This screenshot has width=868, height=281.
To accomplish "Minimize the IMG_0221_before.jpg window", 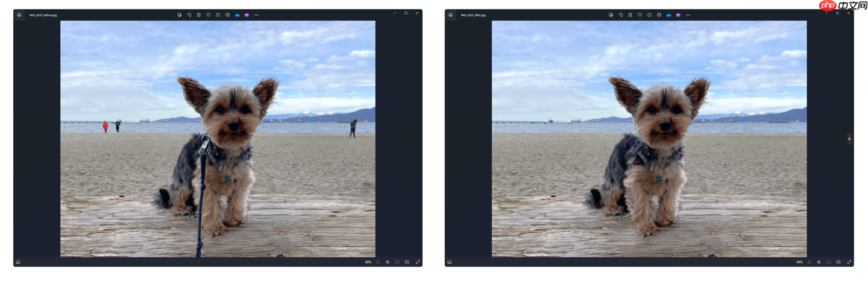I will point(395,13).
